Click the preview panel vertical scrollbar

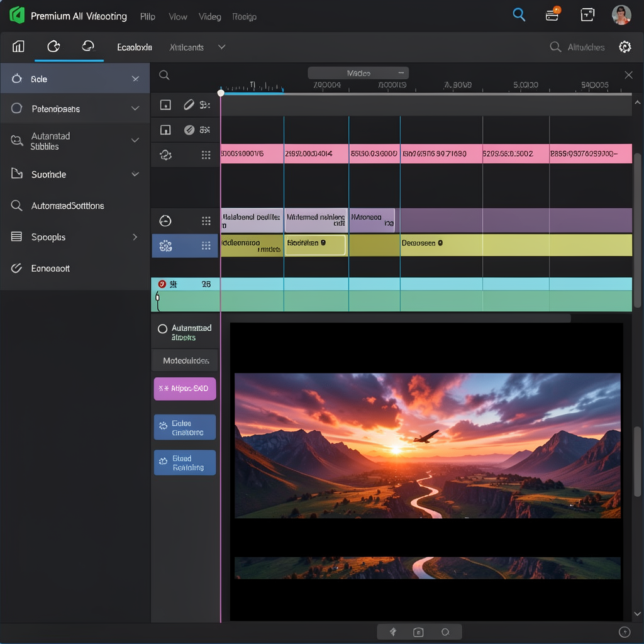(x=637, y=461)
